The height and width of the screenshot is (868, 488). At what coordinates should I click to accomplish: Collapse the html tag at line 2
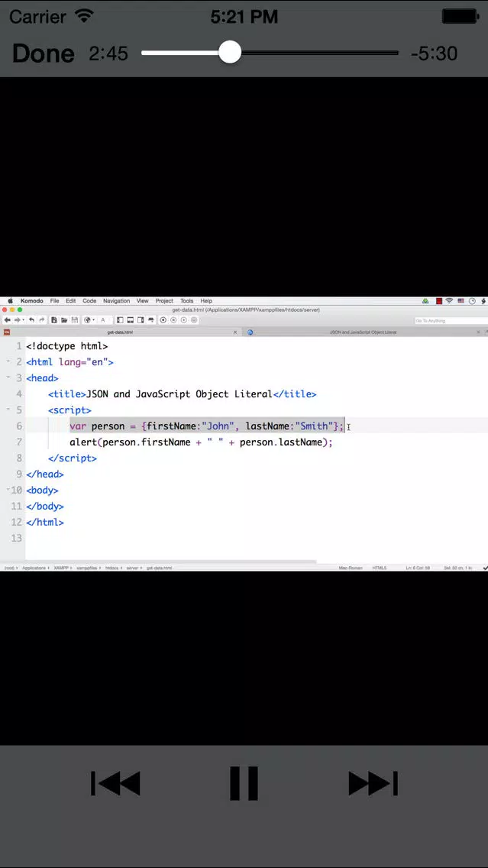8,361
